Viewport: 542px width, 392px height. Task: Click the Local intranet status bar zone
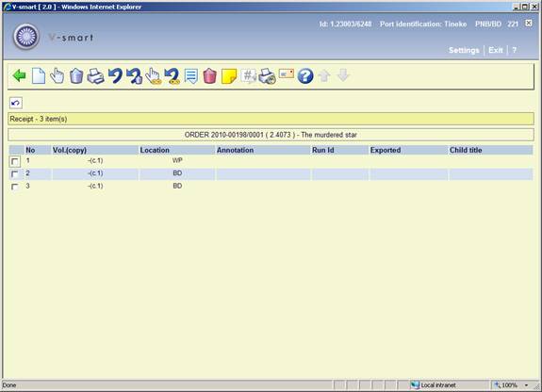(x=434, y=385)
